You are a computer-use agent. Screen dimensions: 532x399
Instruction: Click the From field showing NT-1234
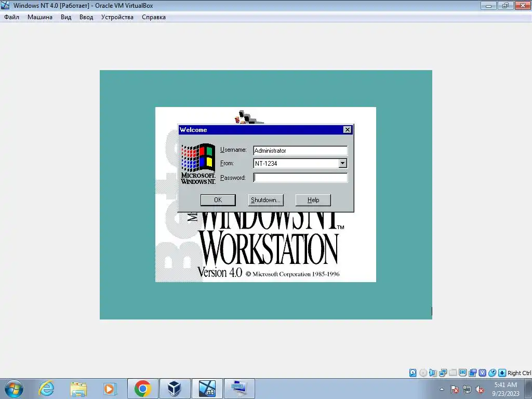pos(296,163)
